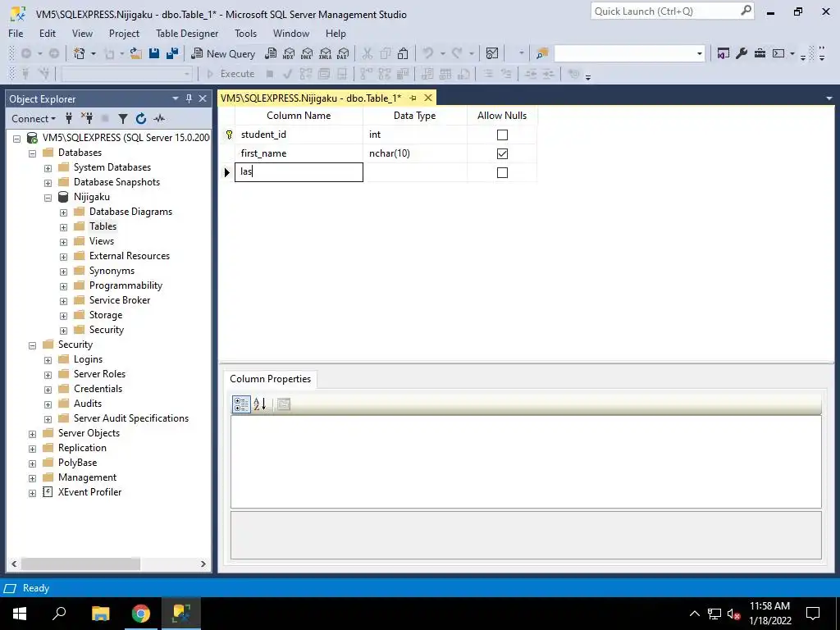The width and height of the screenshot is (840, 630).
Task: Uncheck Allow Nulls for first_name
Action: tap(502, 153)
